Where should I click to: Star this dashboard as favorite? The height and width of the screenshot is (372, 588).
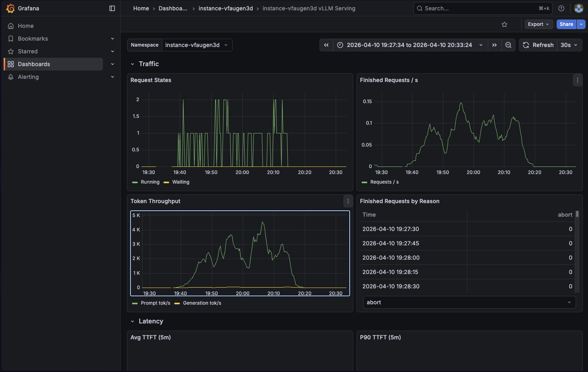click(504, 24)
